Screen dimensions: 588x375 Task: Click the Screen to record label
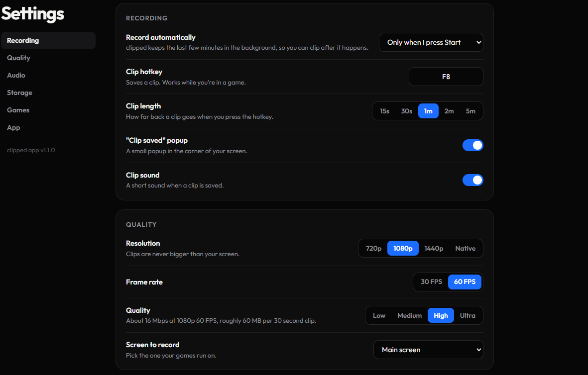(x=153, y=345)
